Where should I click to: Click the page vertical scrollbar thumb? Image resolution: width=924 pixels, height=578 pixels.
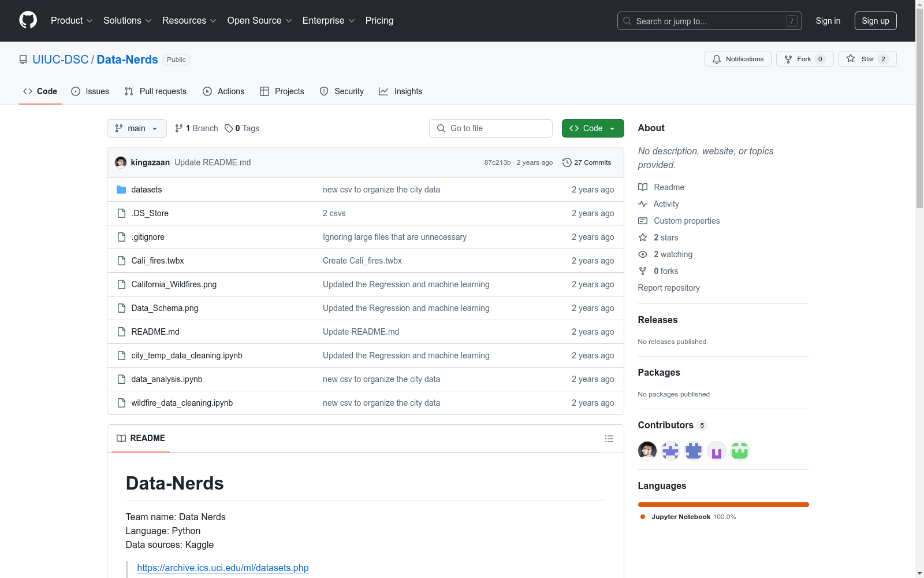[919, 108]
